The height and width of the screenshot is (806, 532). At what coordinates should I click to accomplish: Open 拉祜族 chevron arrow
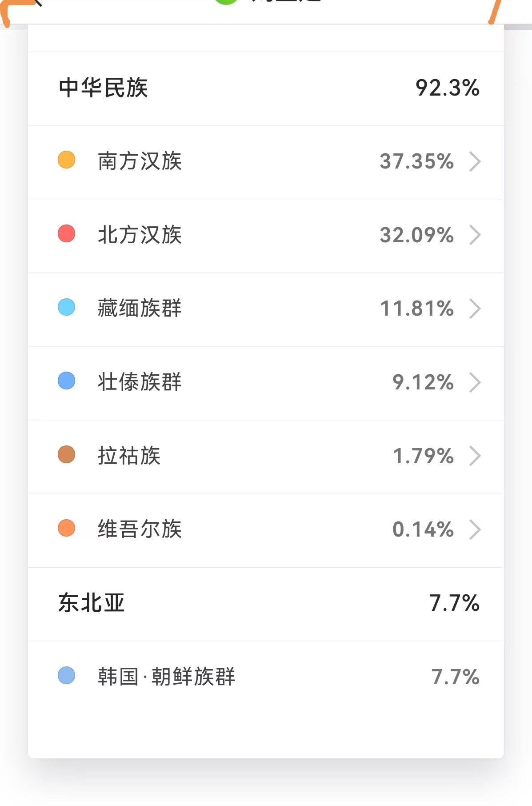(475, 456)
